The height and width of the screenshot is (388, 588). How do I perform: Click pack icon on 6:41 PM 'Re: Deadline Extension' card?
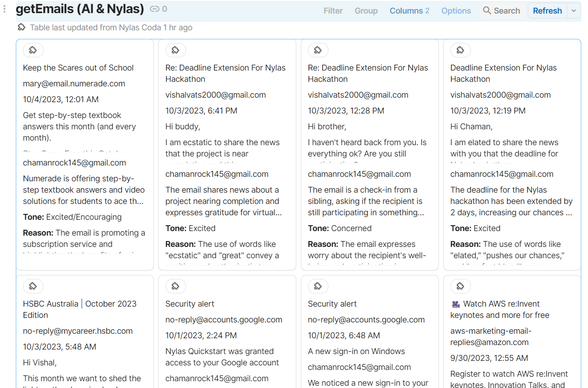(x=175, y=50)
